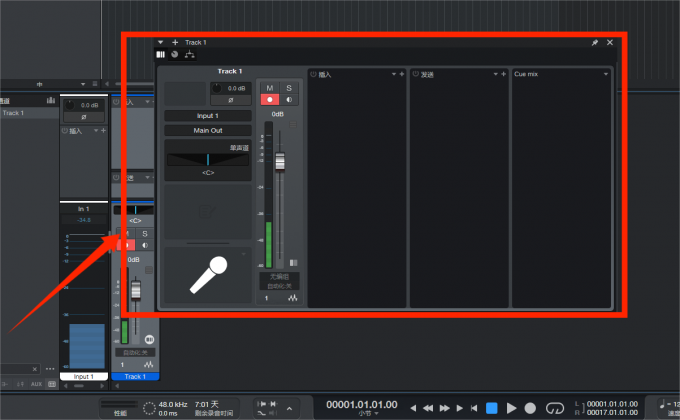Image resolution: width=680 pixels, height=420 pixels.
Task: Click the popup channel volume fader handle
Action: coord(280,161)
